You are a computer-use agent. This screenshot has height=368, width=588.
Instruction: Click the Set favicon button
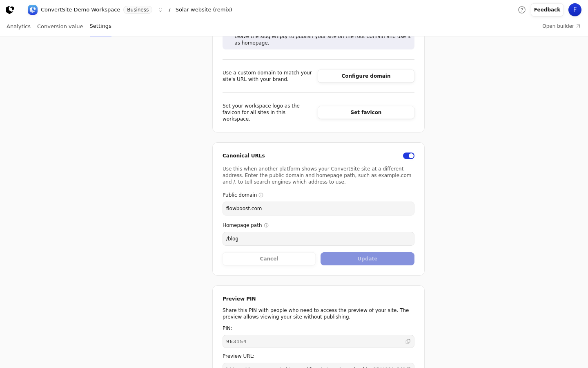pyautogui.click(x=366, y=112)
